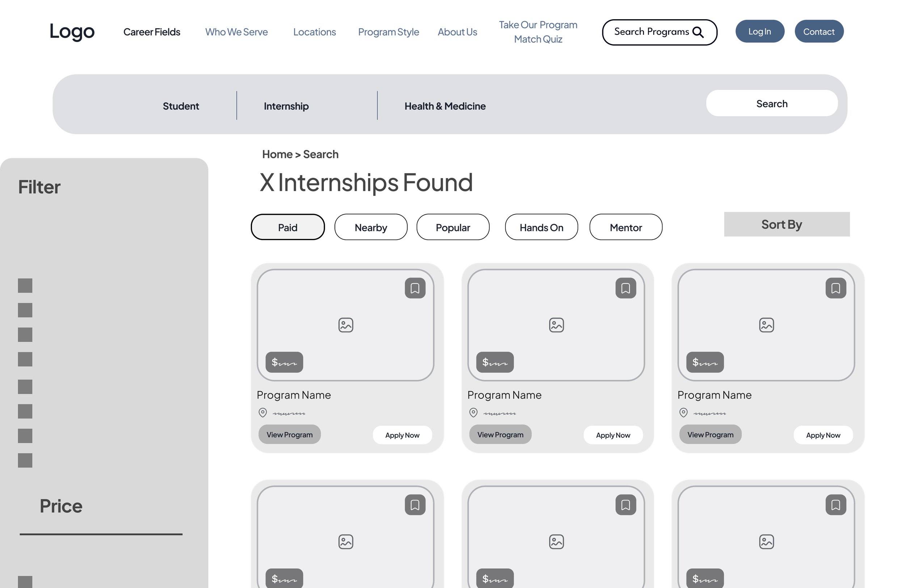Screen dimensions: 905x588
Task: Open the Student audience selector
Action: click(x=181, y=106)
